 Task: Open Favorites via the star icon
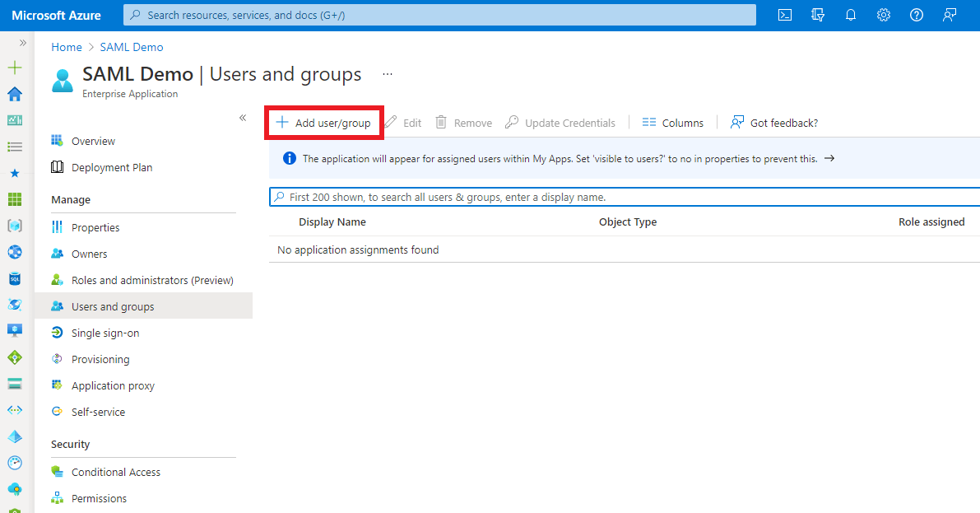pyautogui.click(x=14, y=173)
